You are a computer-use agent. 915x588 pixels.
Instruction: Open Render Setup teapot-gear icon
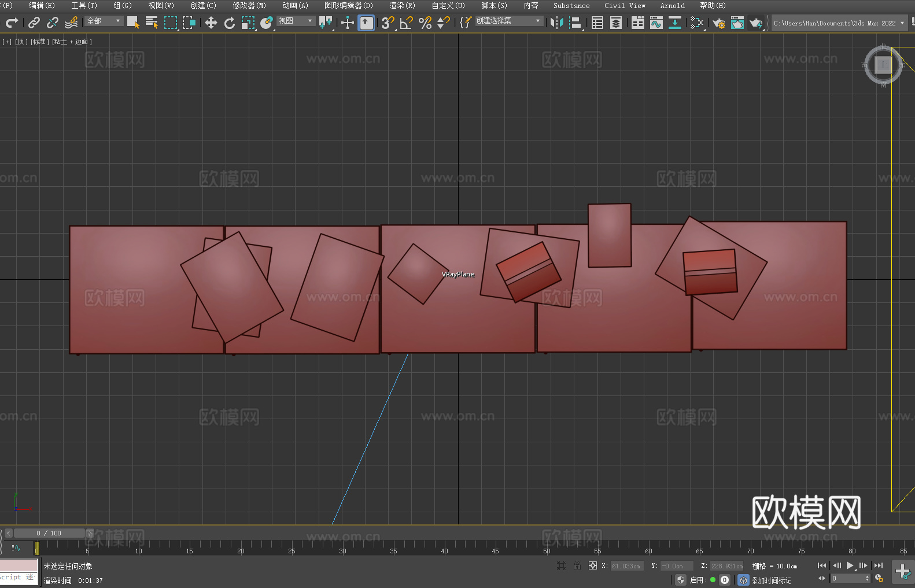click(719, 23)
